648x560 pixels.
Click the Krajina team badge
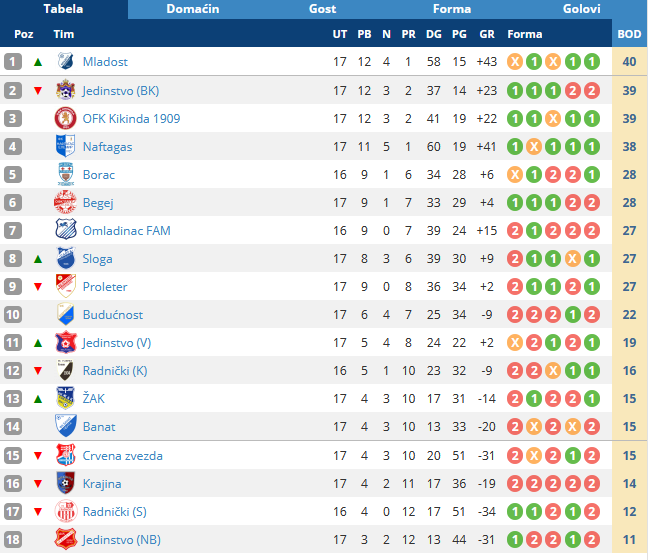pos(66,483)
